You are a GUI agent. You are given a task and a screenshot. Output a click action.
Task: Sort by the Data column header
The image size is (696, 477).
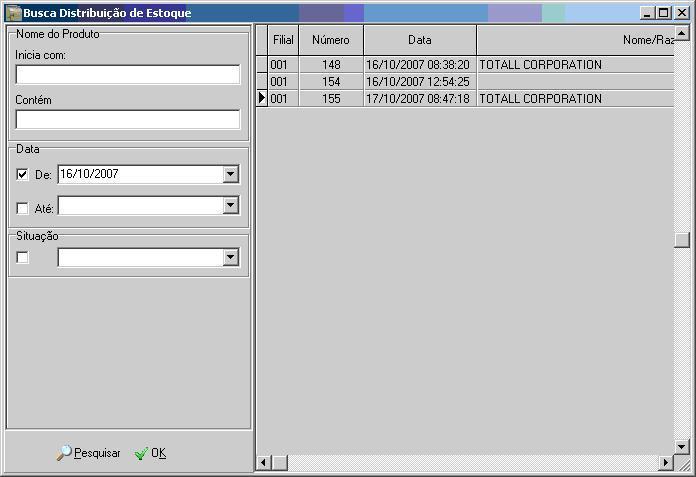(x=420, y=40)
